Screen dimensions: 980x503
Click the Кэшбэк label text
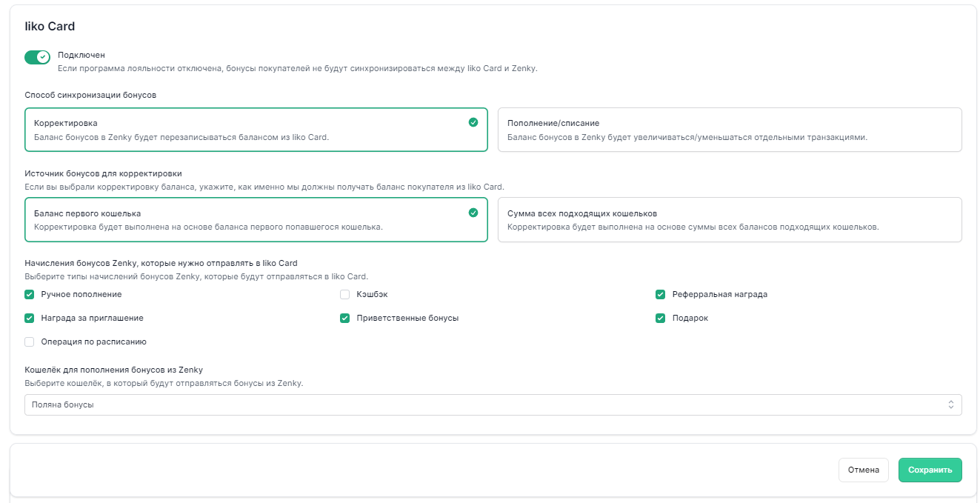372,294
